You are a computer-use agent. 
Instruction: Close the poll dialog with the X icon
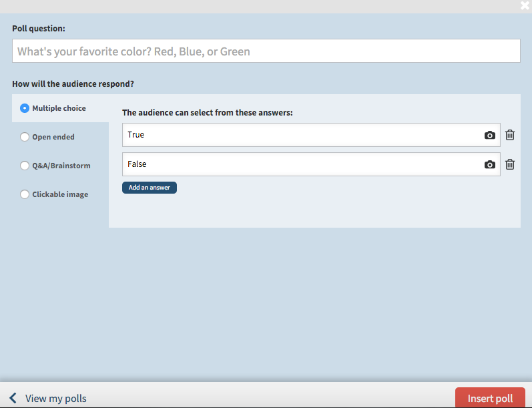[x=525, y=6]
